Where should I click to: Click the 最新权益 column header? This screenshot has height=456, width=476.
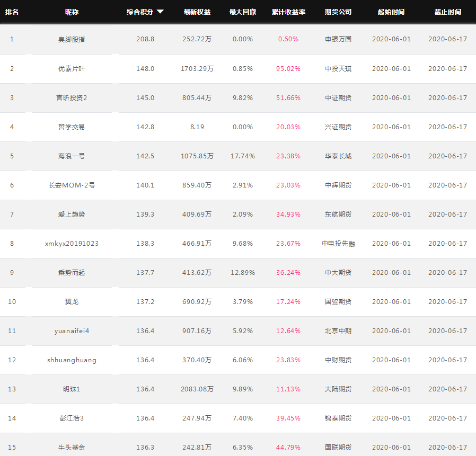coord(197,12)
